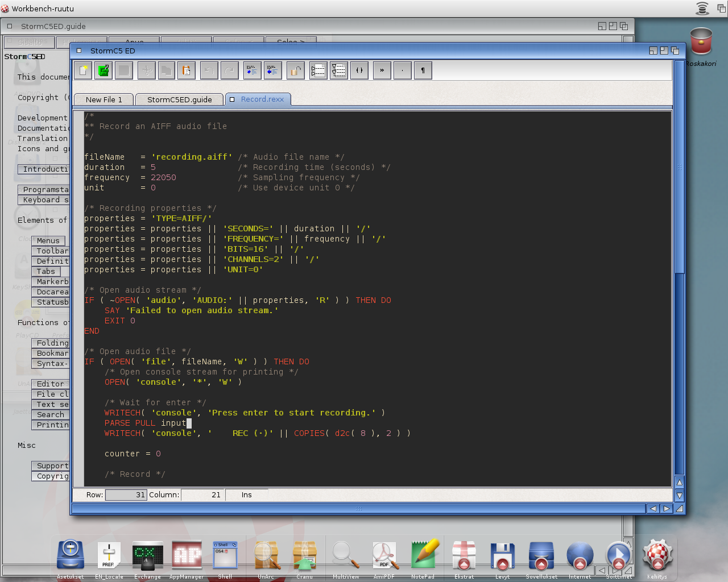The width and height of the screenshot is (728, 582).
Task: Open the Roskakori trash icon
Action: point(701,41)
